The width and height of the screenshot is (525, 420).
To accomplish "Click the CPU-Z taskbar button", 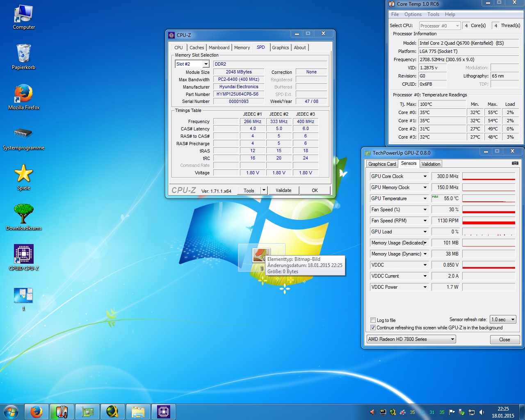I will click(x=163, y=411).
